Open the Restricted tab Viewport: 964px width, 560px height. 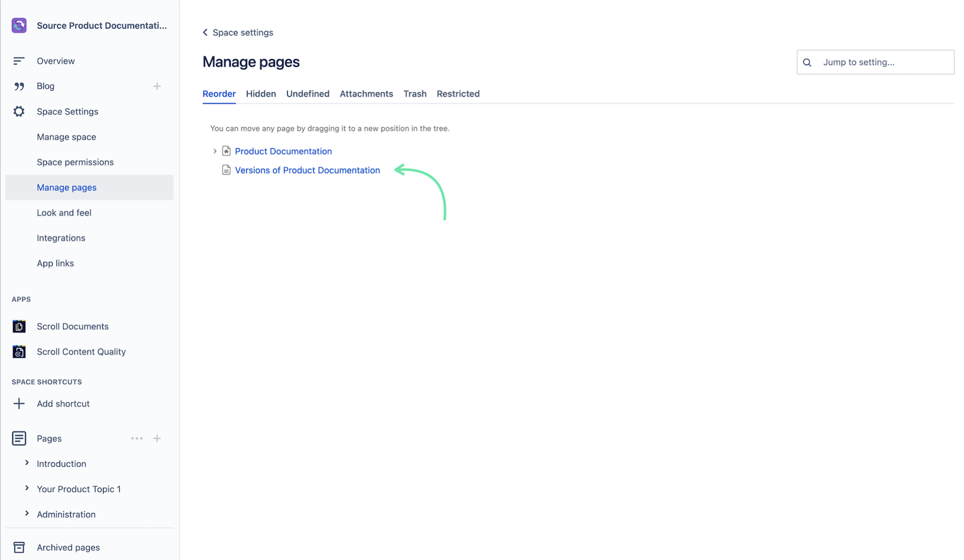click(x=458, y=94)
